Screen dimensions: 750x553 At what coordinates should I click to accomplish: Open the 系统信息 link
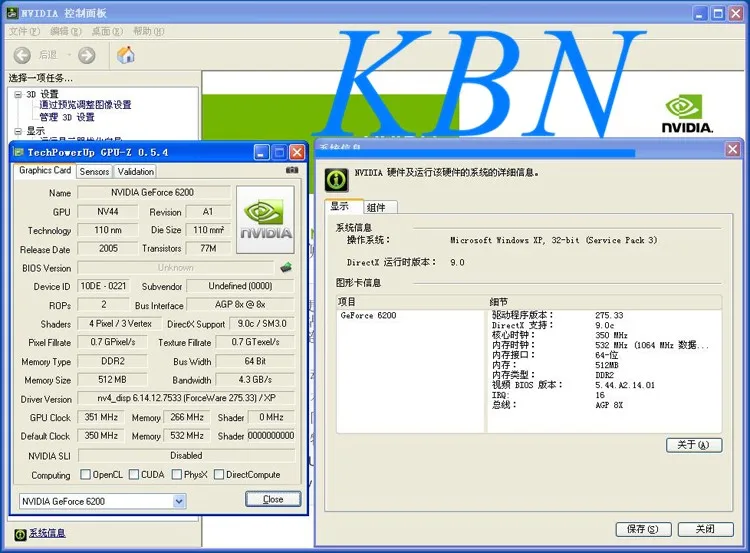[47, 533]
